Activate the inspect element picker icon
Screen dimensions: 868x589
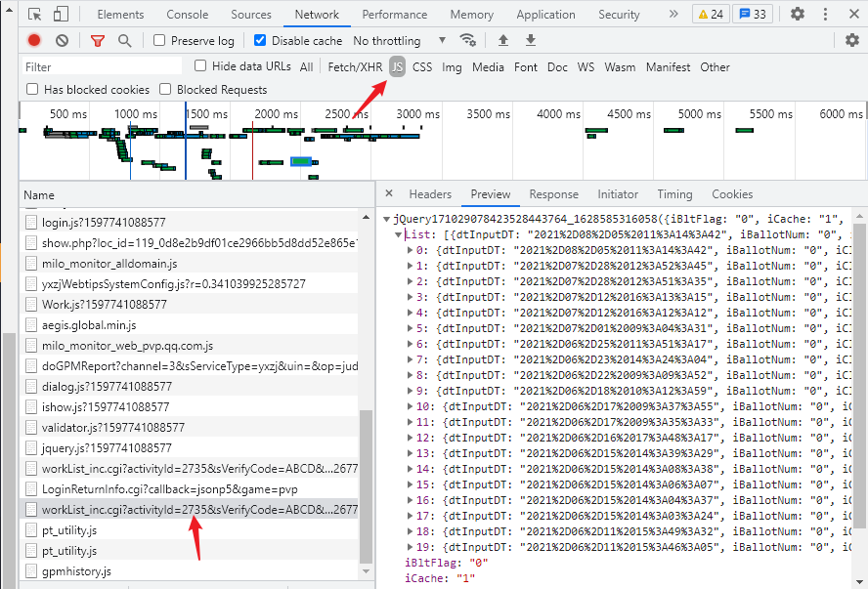click(35, 15)
